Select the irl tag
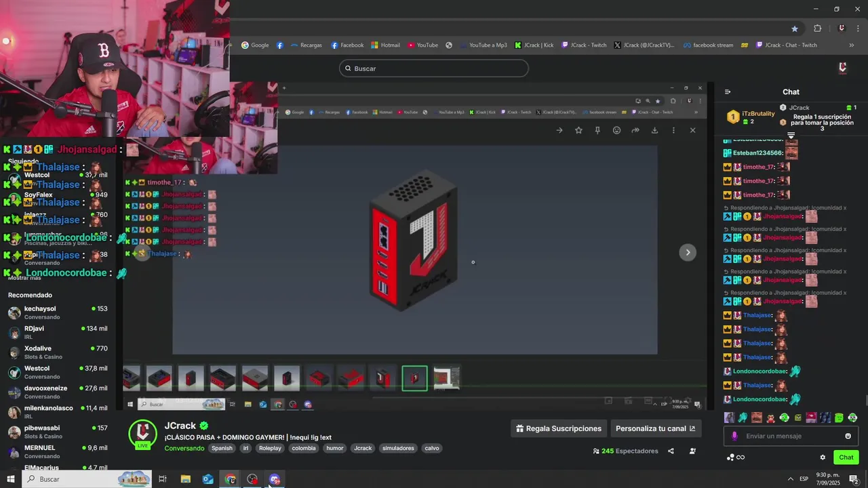The height and width of the screenshot is (488, 868). 245,448
